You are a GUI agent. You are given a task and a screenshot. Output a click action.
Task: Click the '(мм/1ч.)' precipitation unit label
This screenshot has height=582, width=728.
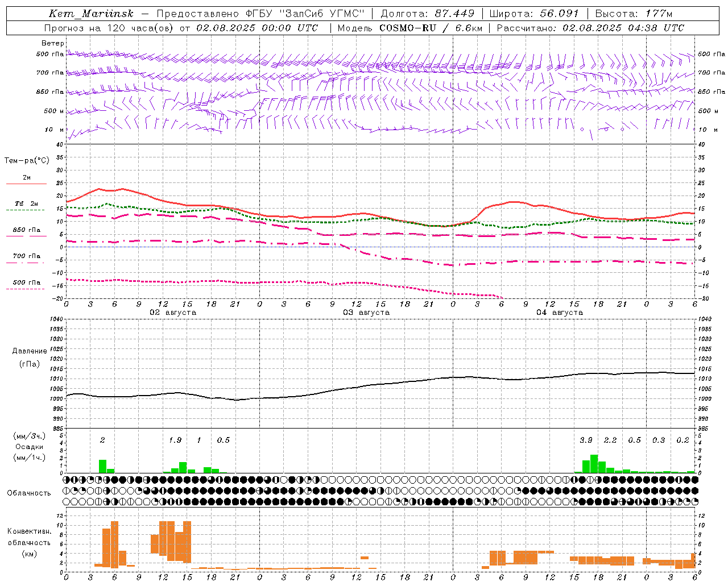coord(30,458)
